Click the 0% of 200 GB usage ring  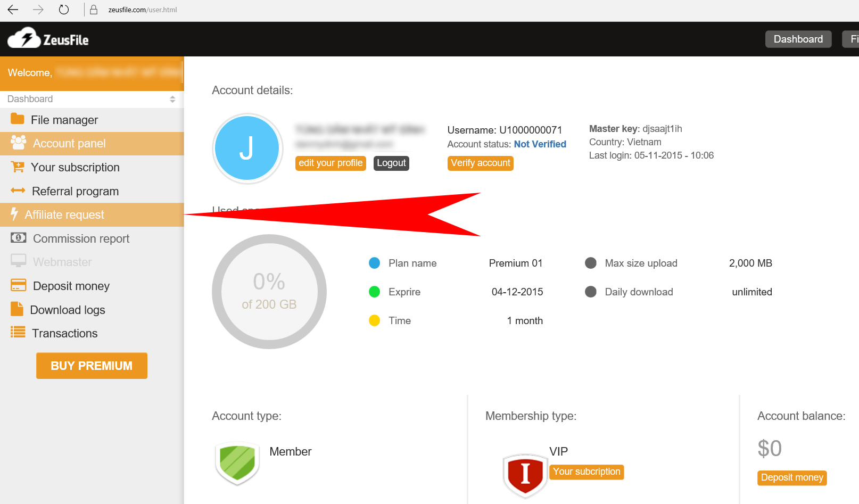click(269, 292)
